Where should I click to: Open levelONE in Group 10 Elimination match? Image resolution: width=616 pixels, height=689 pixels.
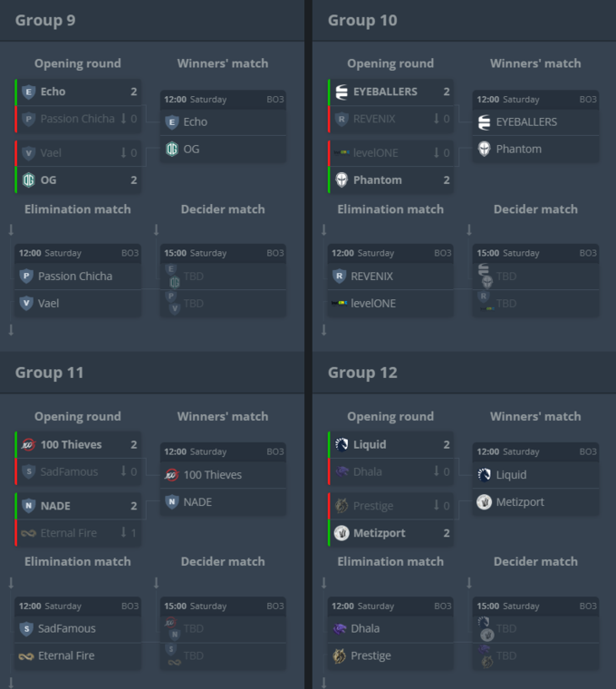[x=390, y=304]
